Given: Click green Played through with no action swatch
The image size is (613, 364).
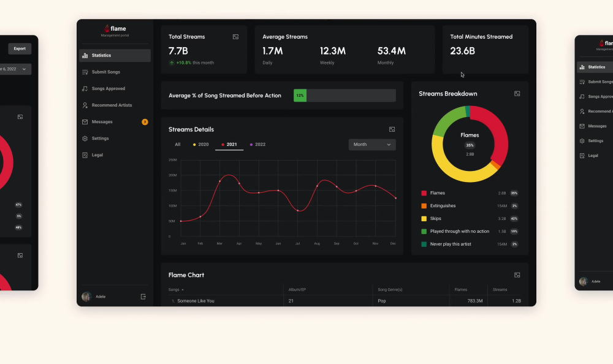Looking at the screenshot, I should click(424, 232).
